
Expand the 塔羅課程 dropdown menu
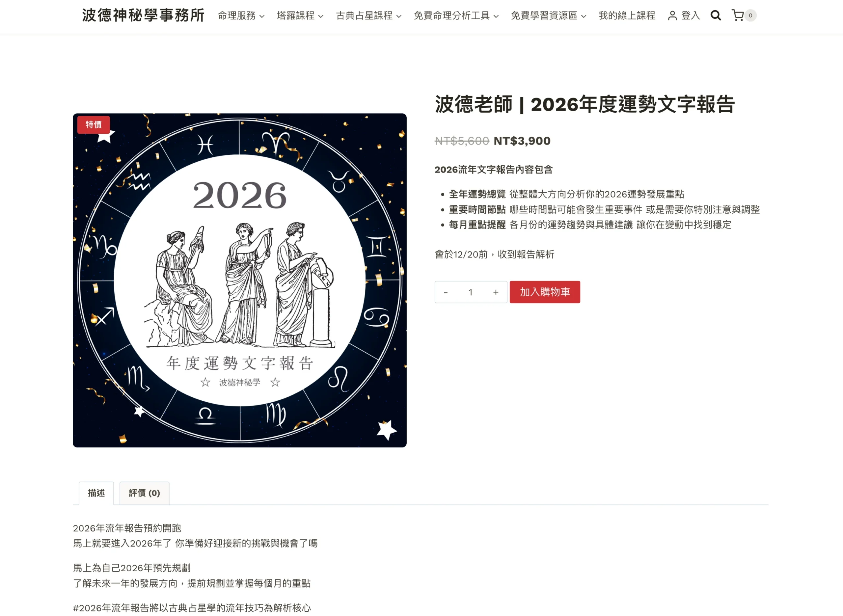click(x=300, y=16)
